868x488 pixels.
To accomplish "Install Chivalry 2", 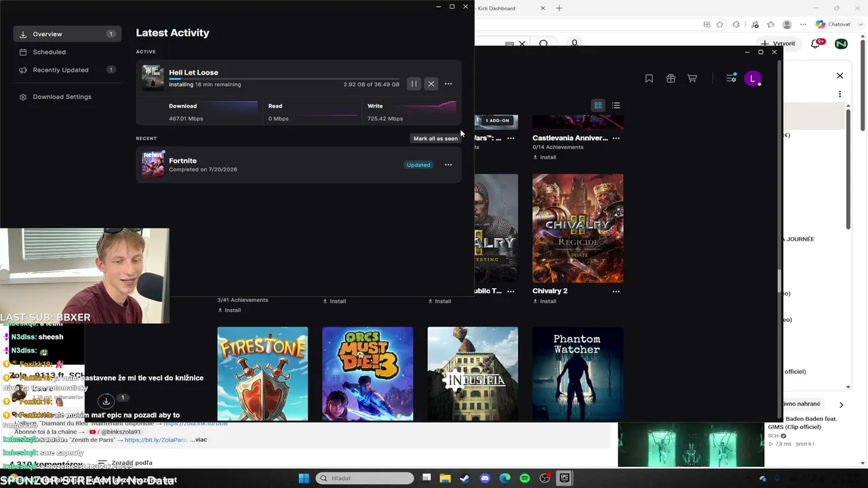I will 544,302.
